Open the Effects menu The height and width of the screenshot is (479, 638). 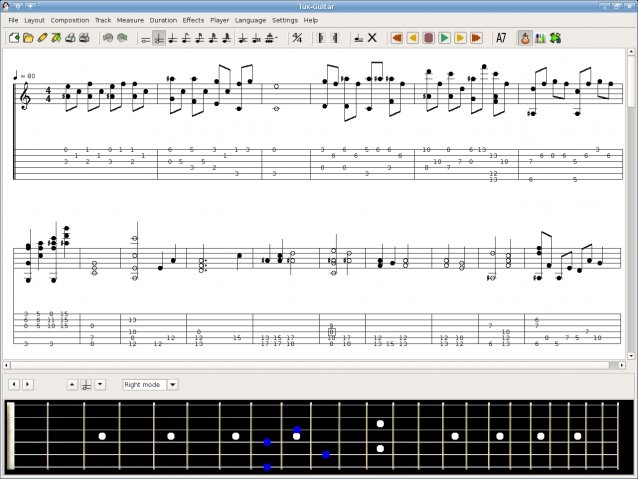pos(193,20)
